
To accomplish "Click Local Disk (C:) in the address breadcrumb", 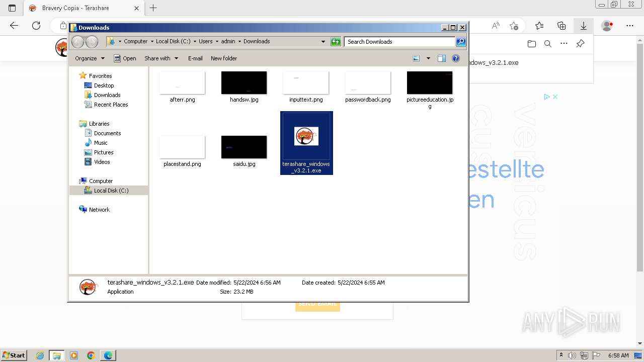I will 173,42.
